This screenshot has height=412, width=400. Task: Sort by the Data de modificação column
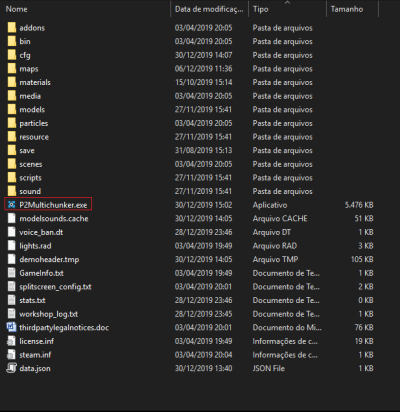coord(209,9)
